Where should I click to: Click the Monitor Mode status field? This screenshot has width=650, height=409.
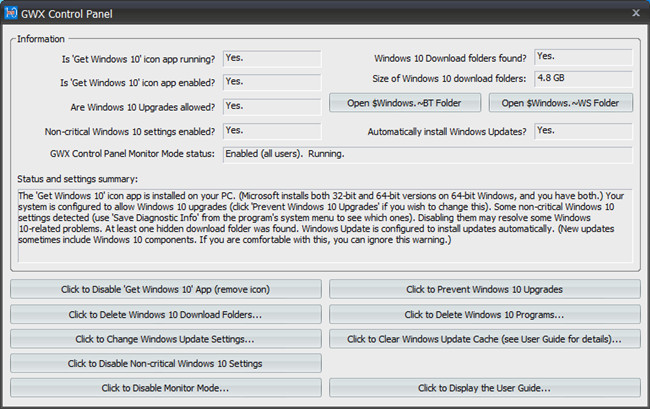pyautogui.click(x=428, y=154)
